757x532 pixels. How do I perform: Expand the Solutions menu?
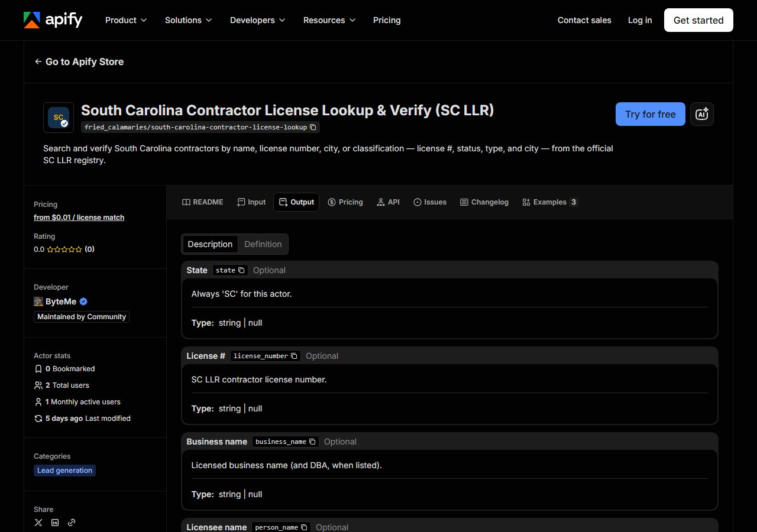(189, 20)
